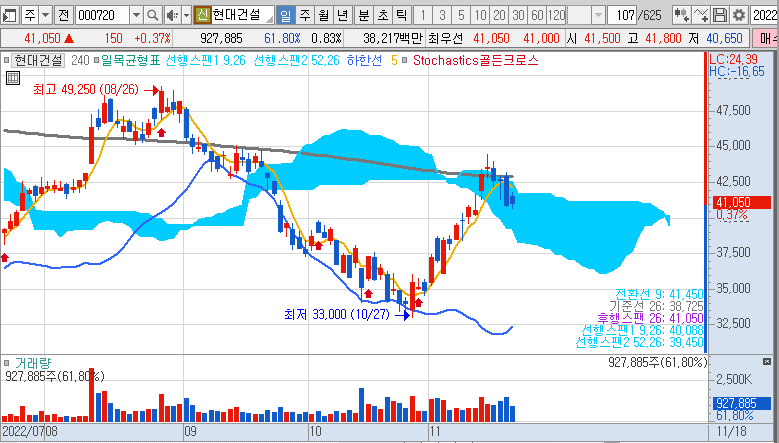Click the 2022 date field
The width and height of the screenshot is (779, 443).
(765, 15)
